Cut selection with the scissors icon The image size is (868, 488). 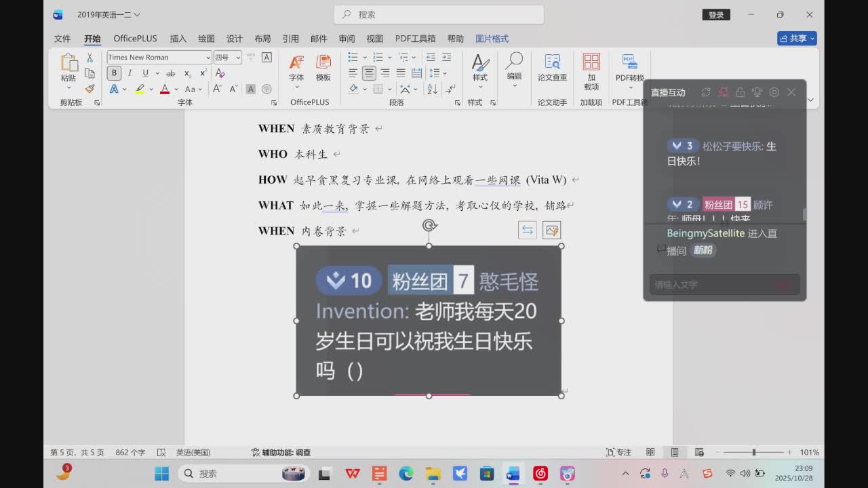click(90, 58)
